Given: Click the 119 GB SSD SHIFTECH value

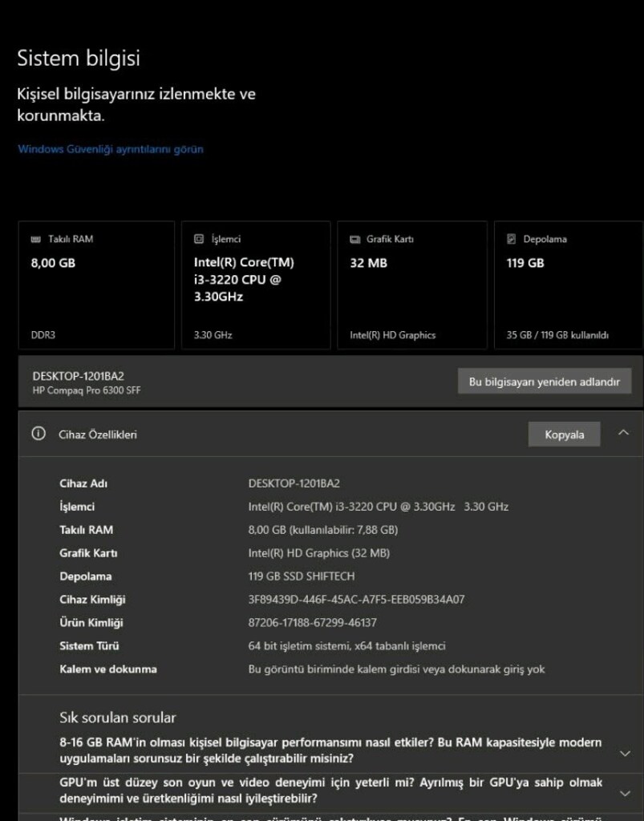Looking at the screenshot, I should (x=302, y=576).
